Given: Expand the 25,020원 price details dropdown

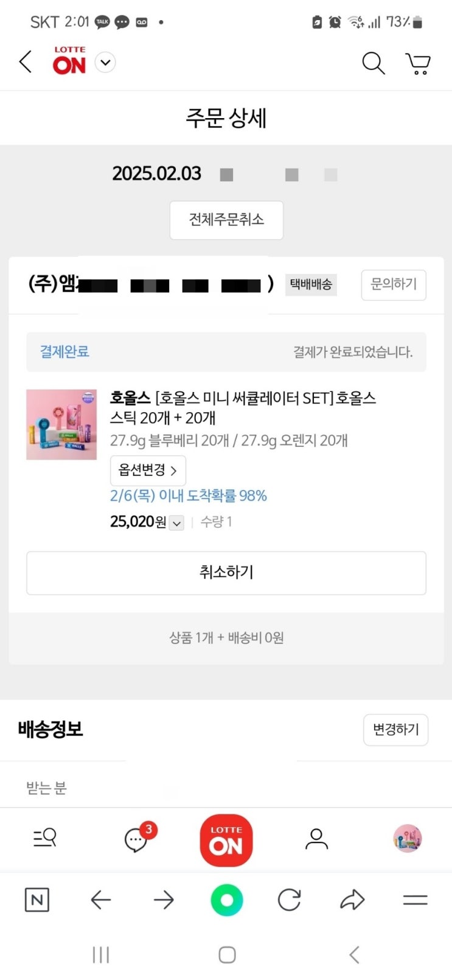Looking at the screenshot, I should [176, 523].
